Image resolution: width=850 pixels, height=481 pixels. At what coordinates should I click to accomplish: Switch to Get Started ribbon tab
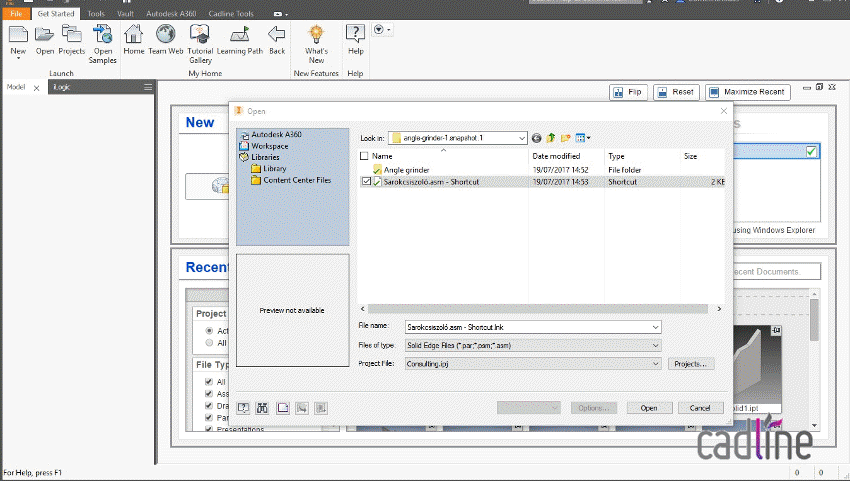tap(56, 14)
